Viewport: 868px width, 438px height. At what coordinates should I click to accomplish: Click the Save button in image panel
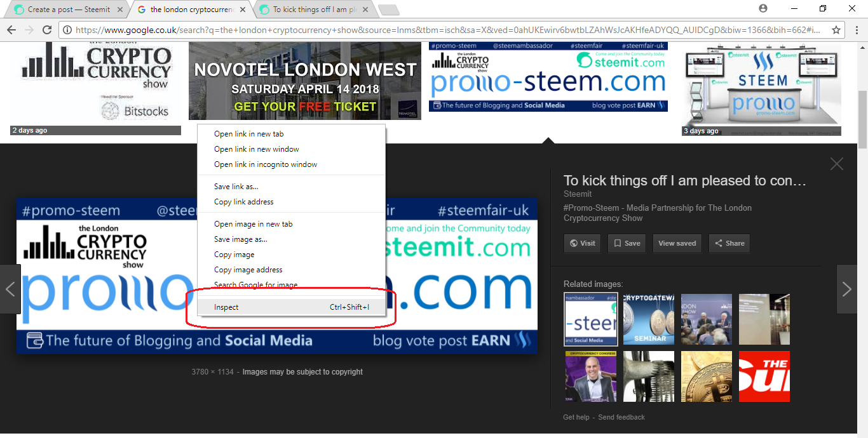pos(627,243)
